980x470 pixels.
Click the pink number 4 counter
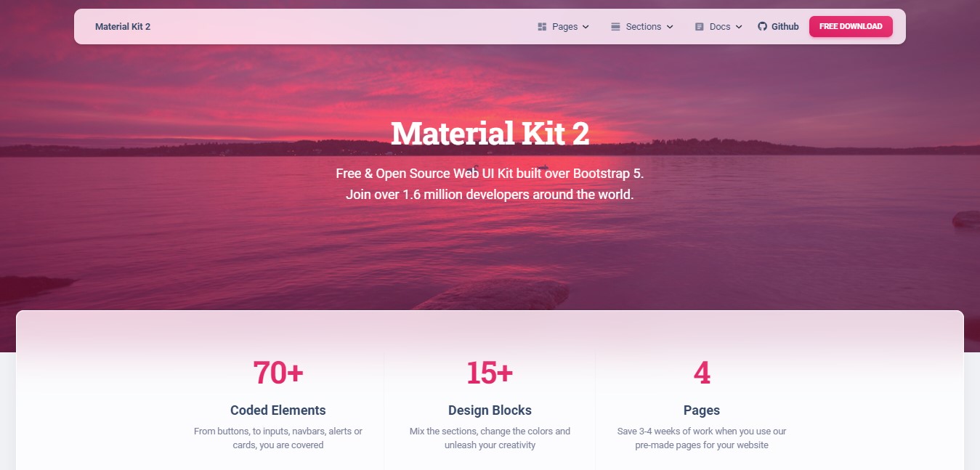[x=701, y=373]
